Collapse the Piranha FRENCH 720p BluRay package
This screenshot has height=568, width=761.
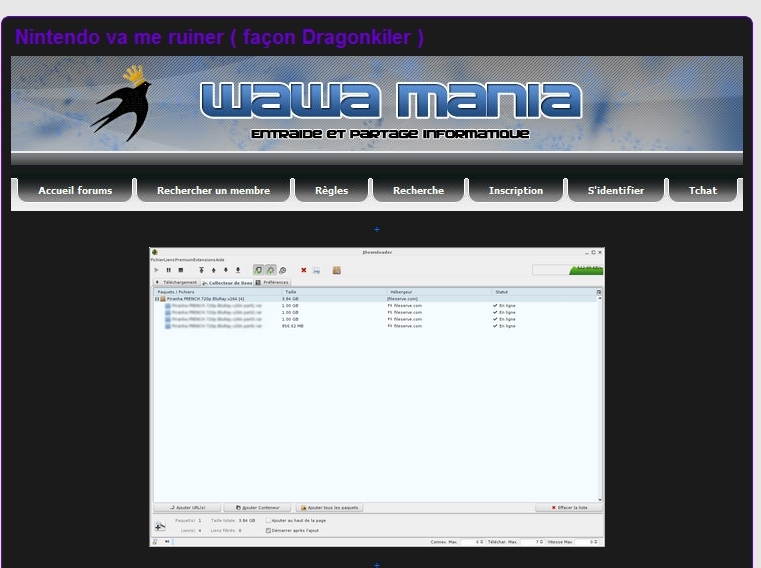point(157,299)
